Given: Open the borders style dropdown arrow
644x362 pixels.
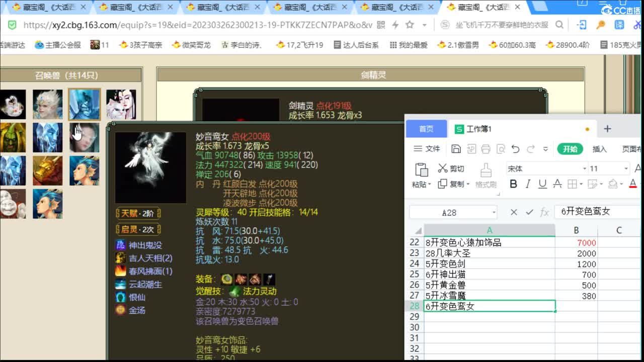Looking at the screenshot, I should coord(582,184).
